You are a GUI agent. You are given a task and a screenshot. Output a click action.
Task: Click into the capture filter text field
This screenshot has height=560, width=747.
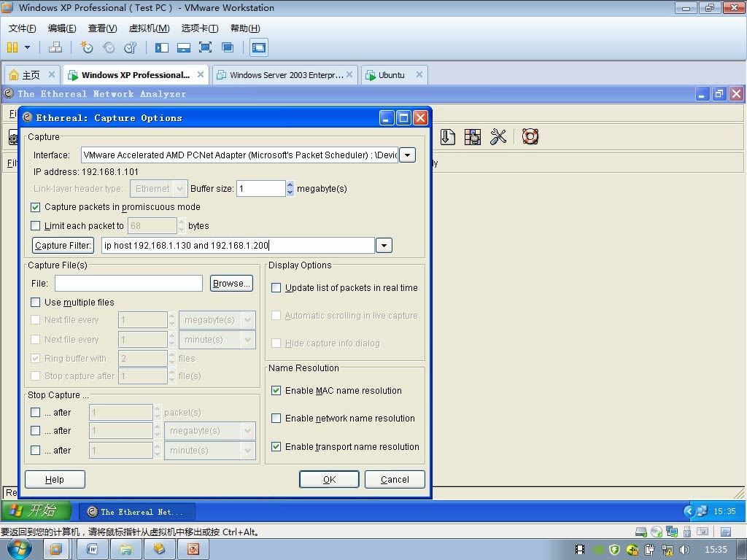point(238,246)
